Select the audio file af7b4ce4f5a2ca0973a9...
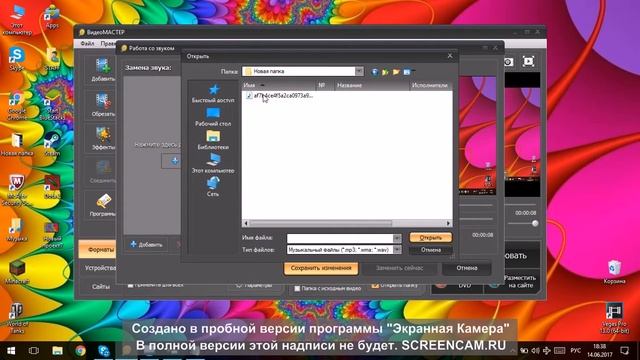This screenshot has width=640, height=360. click(x=279, y=96)
